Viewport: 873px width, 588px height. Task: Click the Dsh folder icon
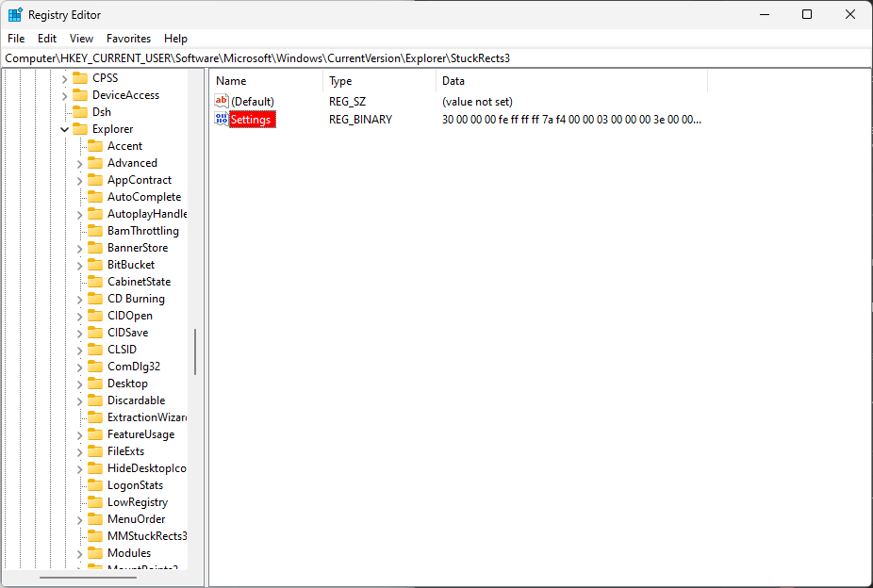click(80, 111)
